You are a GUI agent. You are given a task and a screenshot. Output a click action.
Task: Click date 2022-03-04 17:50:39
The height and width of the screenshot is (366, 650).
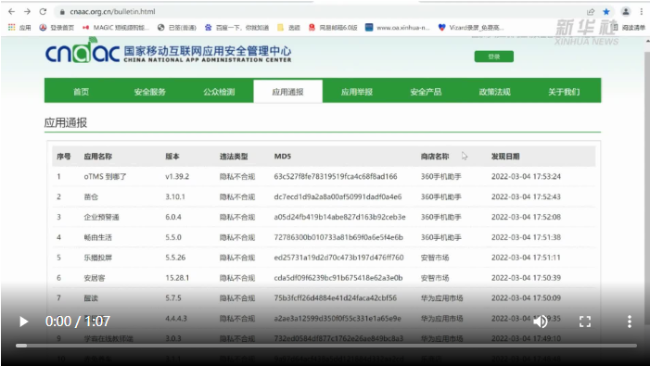(526, 278)
